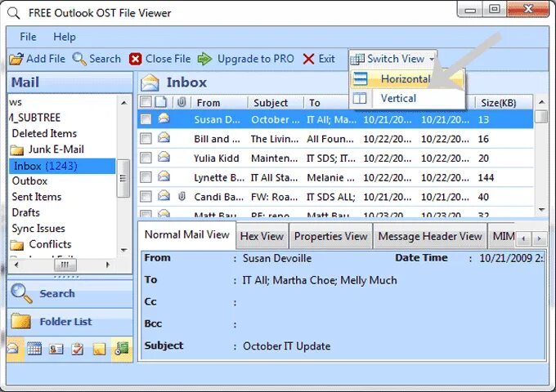Open Tasks view from the bottom icon bar
The width and height of the screenshot is (556, 392).
click(78, 350)
